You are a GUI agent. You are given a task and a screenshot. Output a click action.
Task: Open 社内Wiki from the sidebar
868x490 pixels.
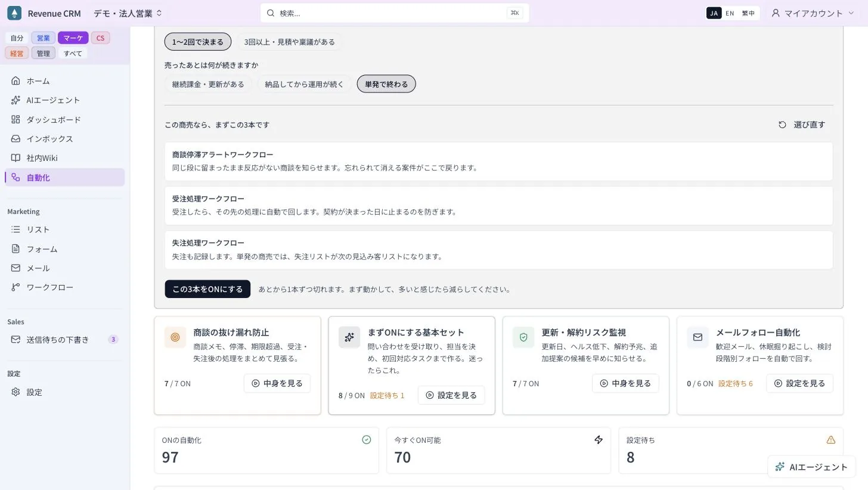(64, 158)
